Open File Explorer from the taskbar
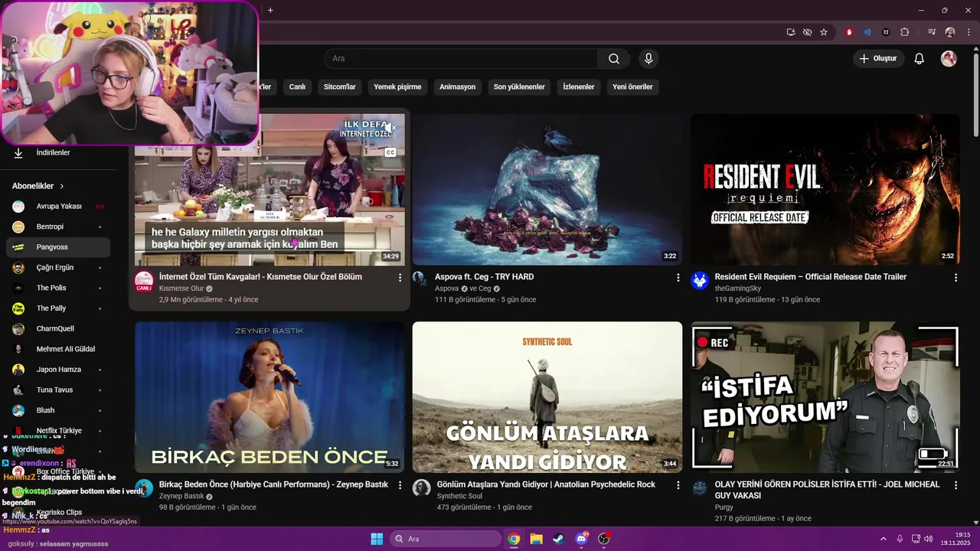This screenshot has width=980, height=551. click(x=536, y=539)
